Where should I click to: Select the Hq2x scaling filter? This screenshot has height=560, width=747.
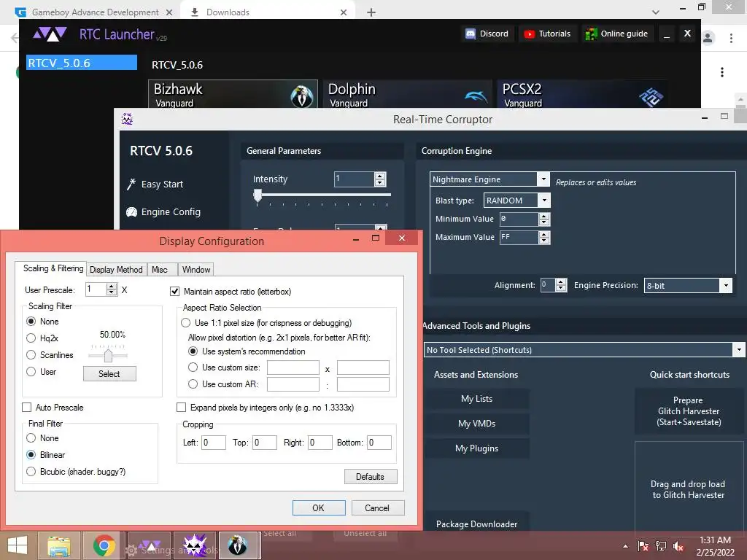point(31,338)
